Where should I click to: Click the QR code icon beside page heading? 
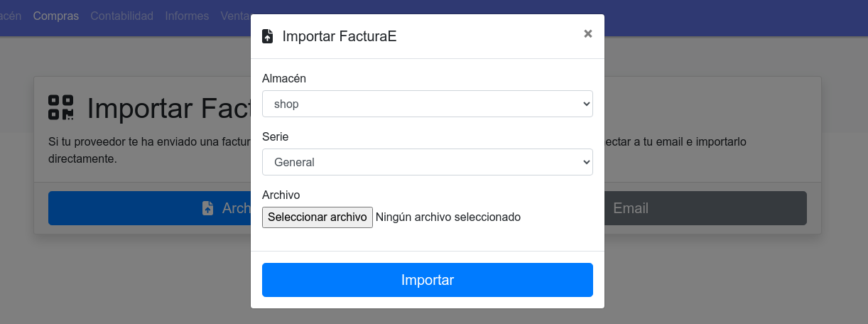(61, 107)
